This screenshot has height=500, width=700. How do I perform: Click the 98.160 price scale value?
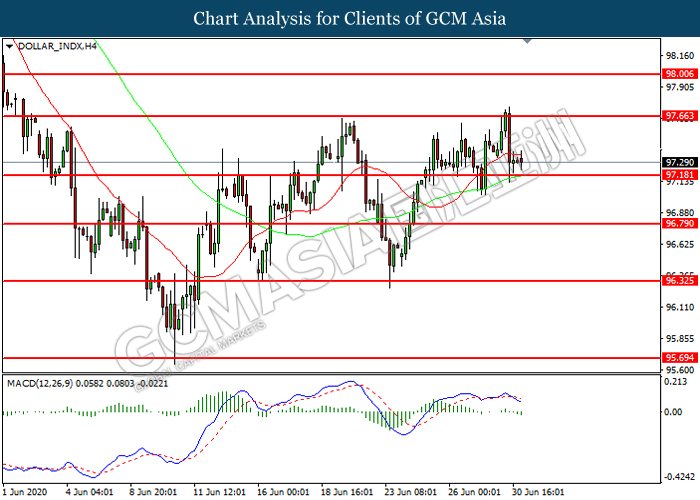680,56
